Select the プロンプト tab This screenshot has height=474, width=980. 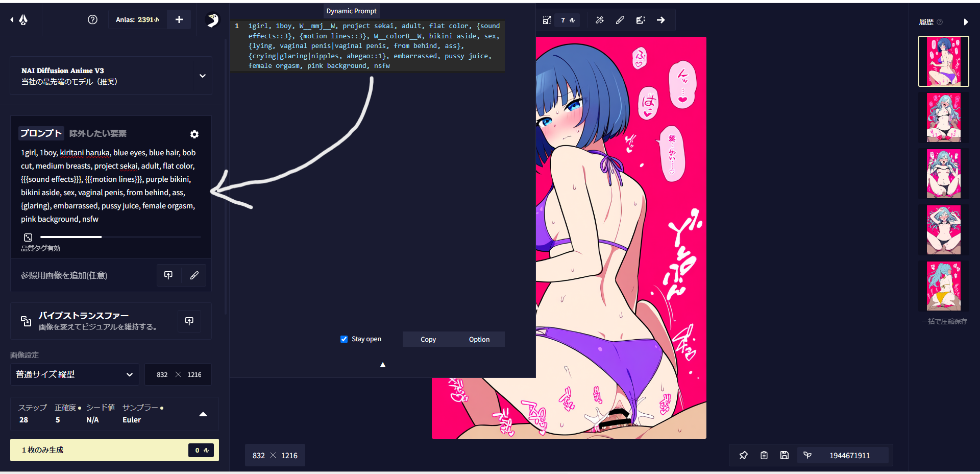41,133
